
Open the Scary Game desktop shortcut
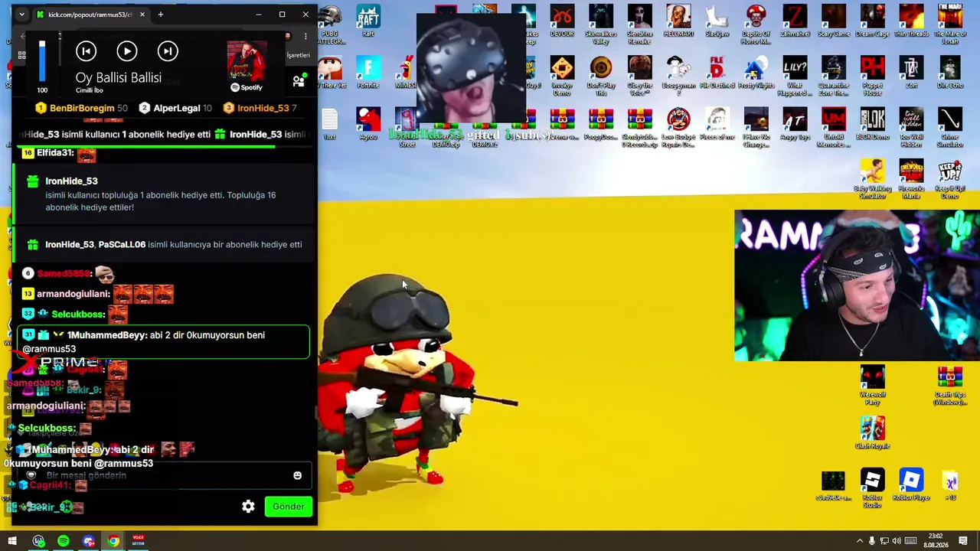tap(834, 21)
